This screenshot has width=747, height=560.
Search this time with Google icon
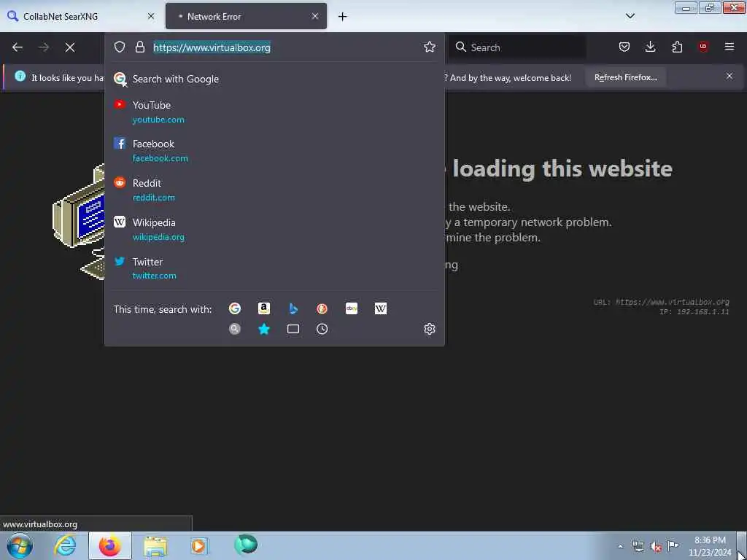[x=235, y=308]
